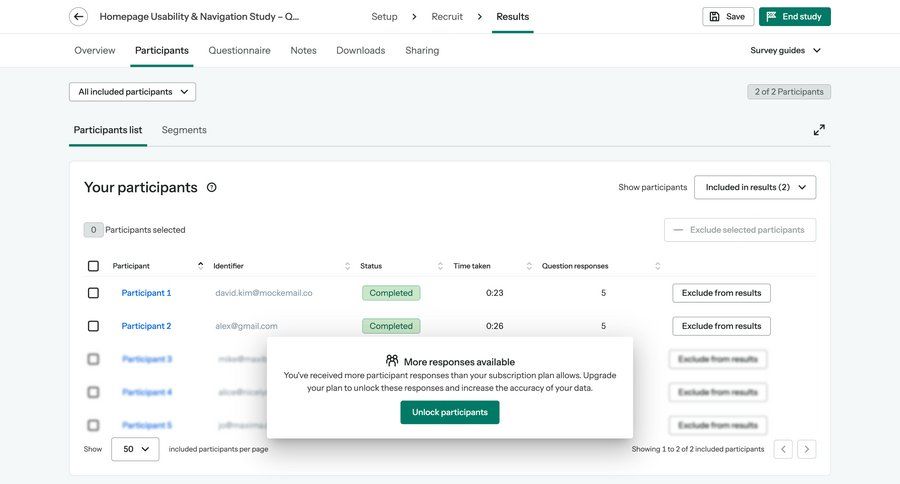
Task: Open the Included in results (2) dropdown
Action: [755, 187]
